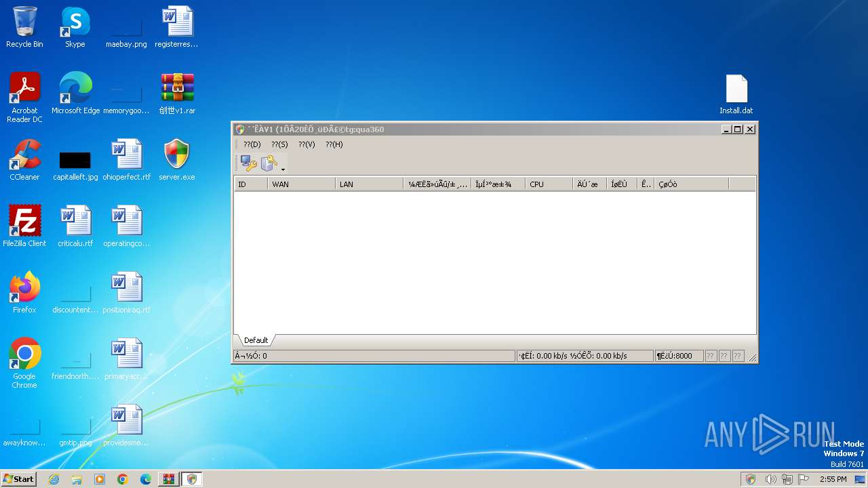Click the volume icon in system tray
The height and width of the screenshot is (488, 868).
[770, 479]
